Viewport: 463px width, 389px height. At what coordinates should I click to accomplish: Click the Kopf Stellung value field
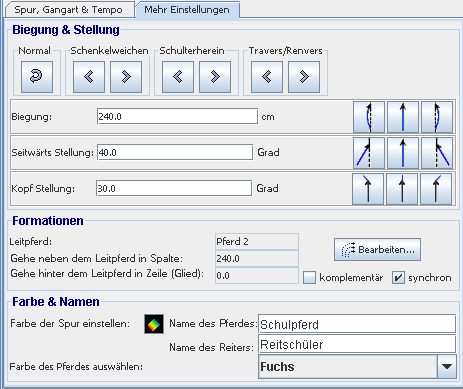tap(174, 188)
